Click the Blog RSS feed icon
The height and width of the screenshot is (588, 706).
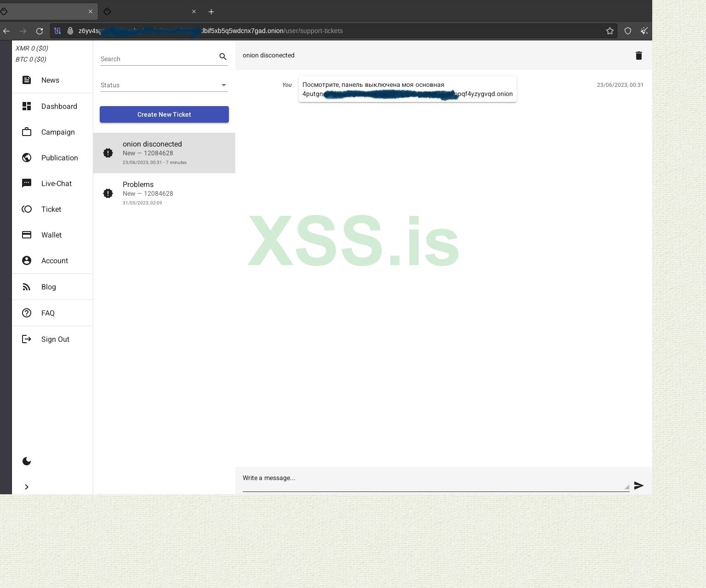[x=27, y=287]
